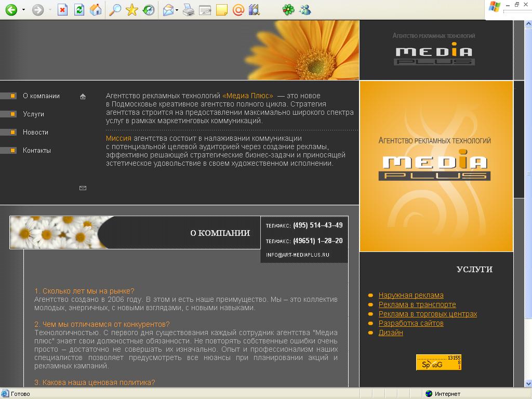
Task: Click the daisies О КОМПАНИИ header banner
Action: [135, 233]
